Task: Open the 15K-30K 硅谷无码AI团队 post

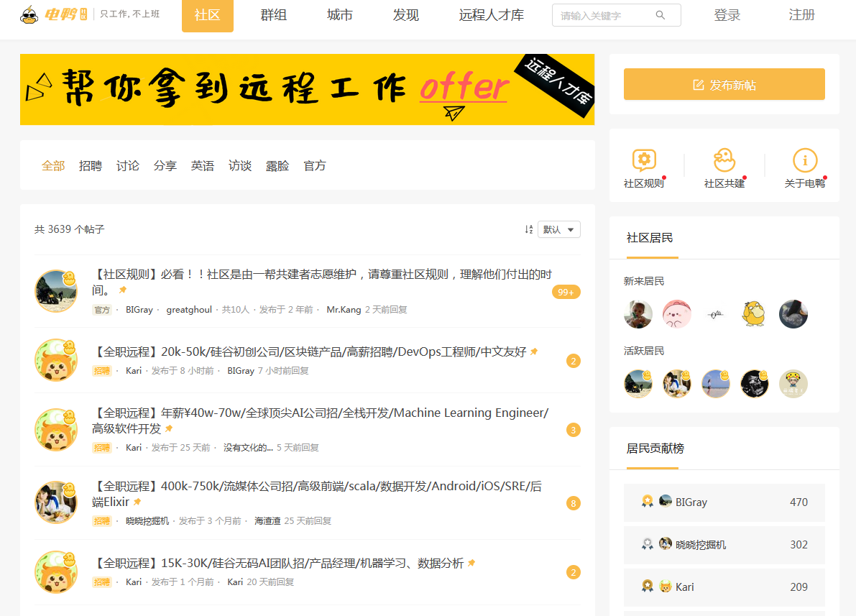Action: [x=279, y=563]
